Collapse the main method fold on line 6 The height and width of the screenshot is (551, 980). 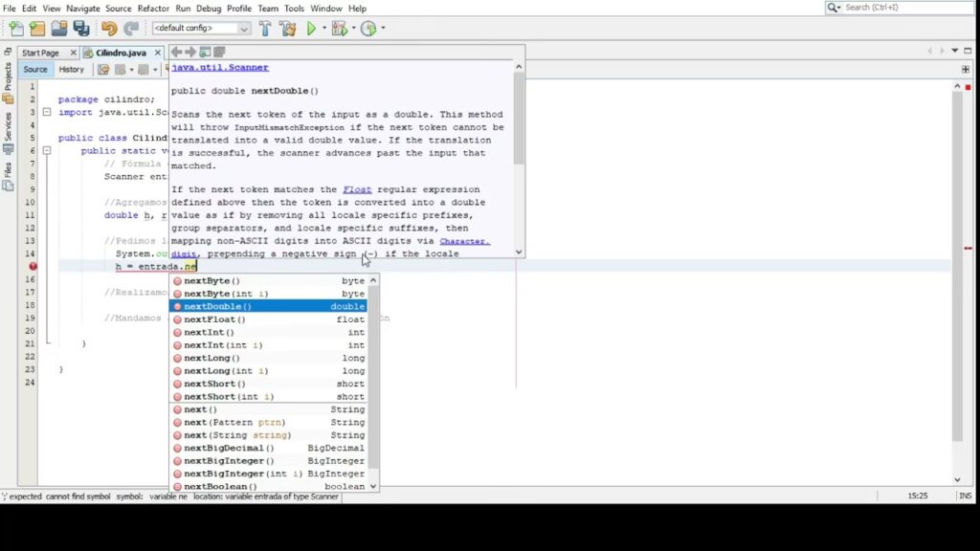[x=46, y=150]
